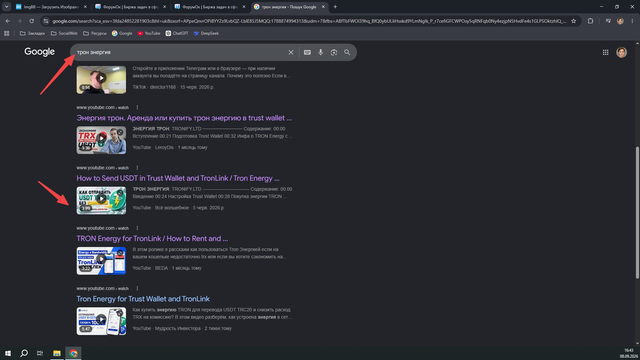Go back to the previous page
Image resolution: width=640 pixels, height=360 pixels.
[8, 21]
